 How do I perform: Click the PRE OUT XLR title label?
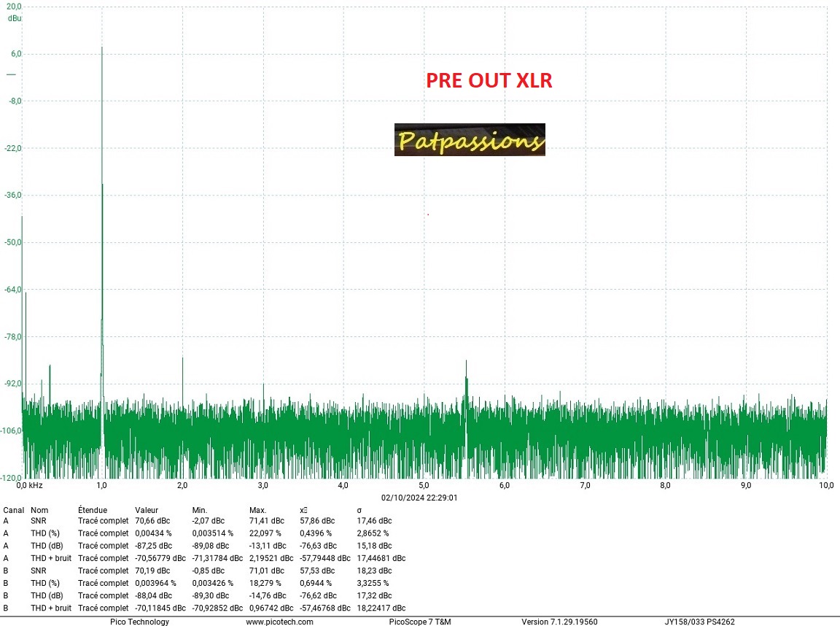[x=489, y=80]
